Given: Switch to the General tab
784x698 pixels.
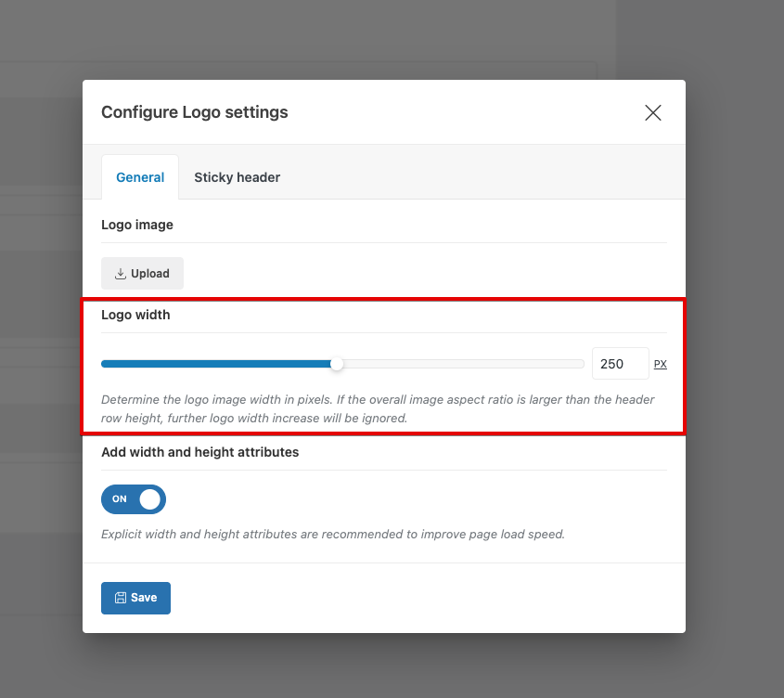Looking at the screenshot, I should click(x=140, y=177).
